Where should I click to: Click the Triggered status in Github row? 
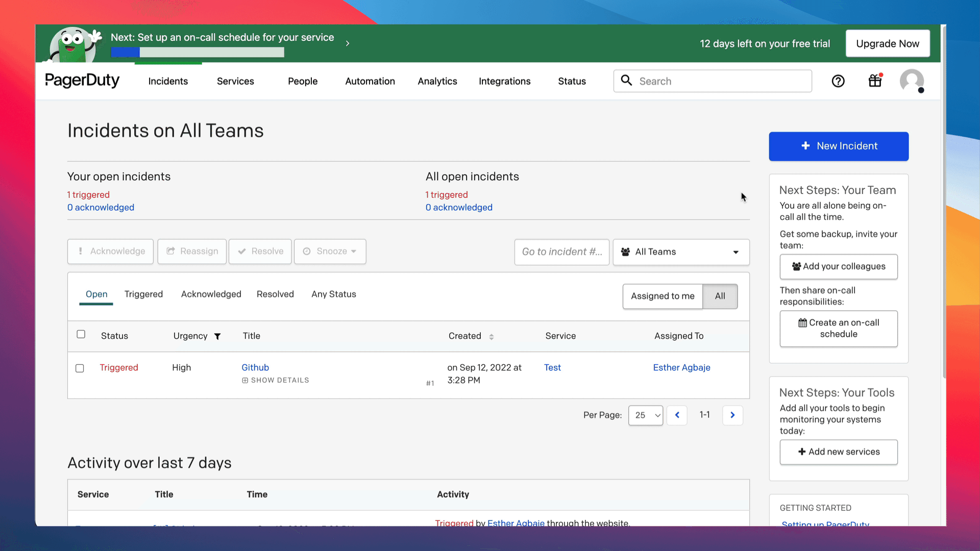(x=119, y=368)
